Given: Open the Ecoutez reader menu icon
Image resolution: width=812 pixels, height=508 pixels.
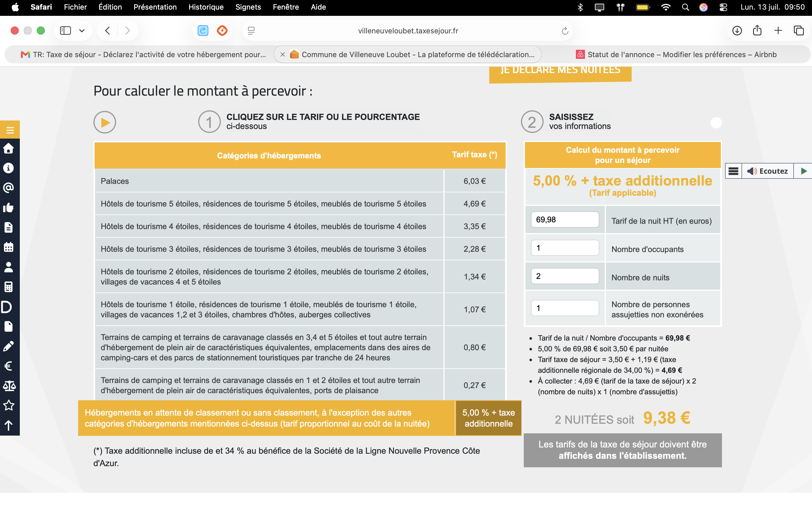Looking at the screenshot, I should click(x=733, y=171).
